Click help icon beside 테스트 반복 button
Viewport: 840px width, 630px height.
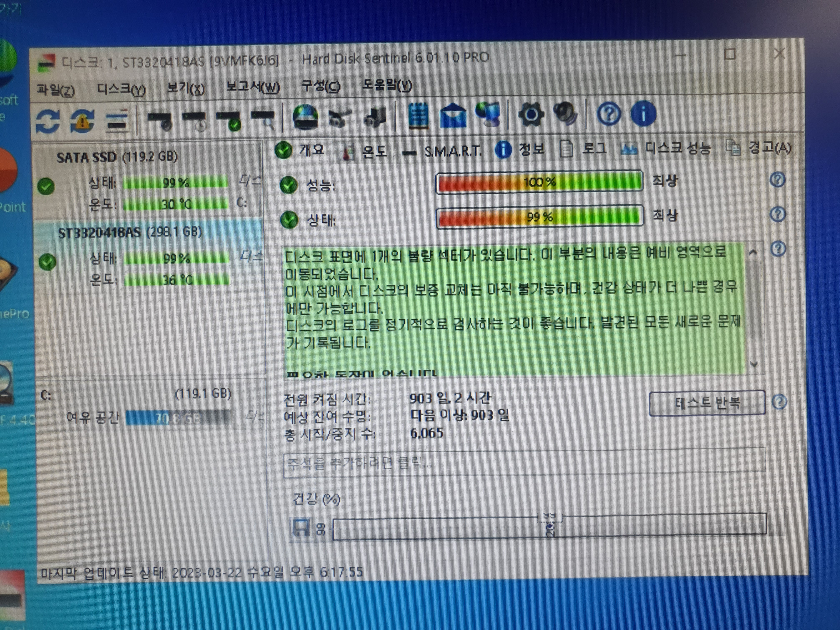(x=780, y=401)
